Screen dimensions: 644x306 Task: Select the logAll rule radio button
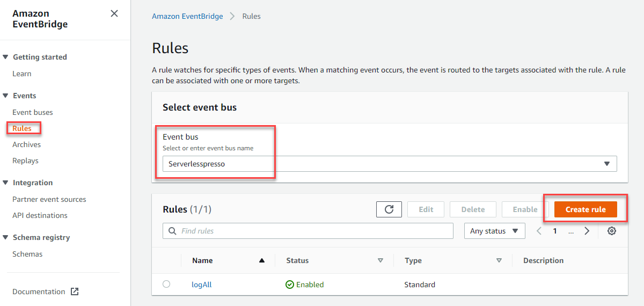(166, 284)
